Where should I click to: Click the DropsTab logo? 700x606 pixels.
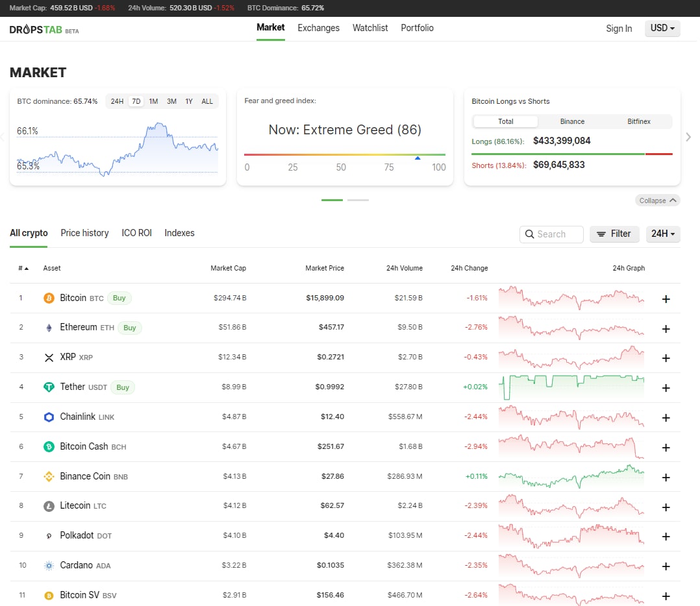coord(44,29)
